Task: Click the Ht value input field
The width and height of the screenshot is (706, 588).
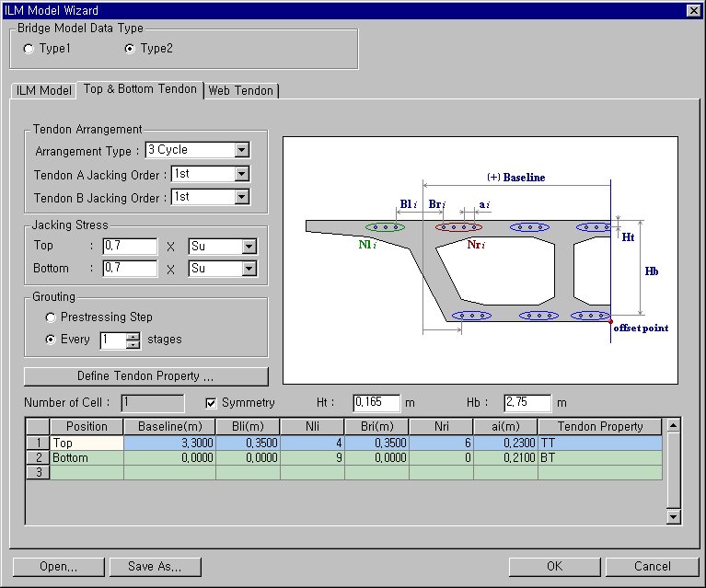Action: click(x=376, y=403)
